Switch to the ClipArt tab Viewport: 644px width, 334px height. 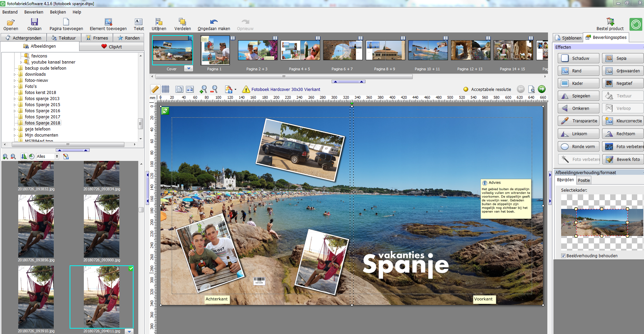coord(112,47)
